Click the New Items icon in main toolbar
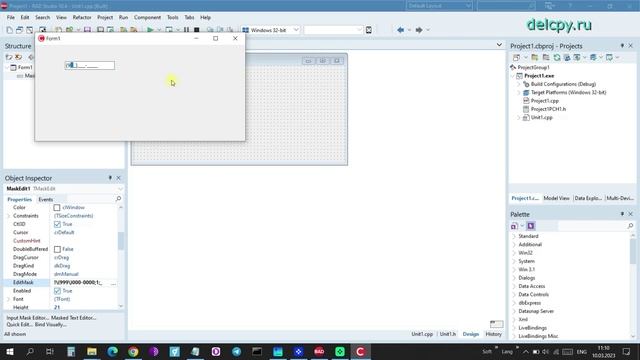This screenshot has width=640, height=360. pos(9,30)
